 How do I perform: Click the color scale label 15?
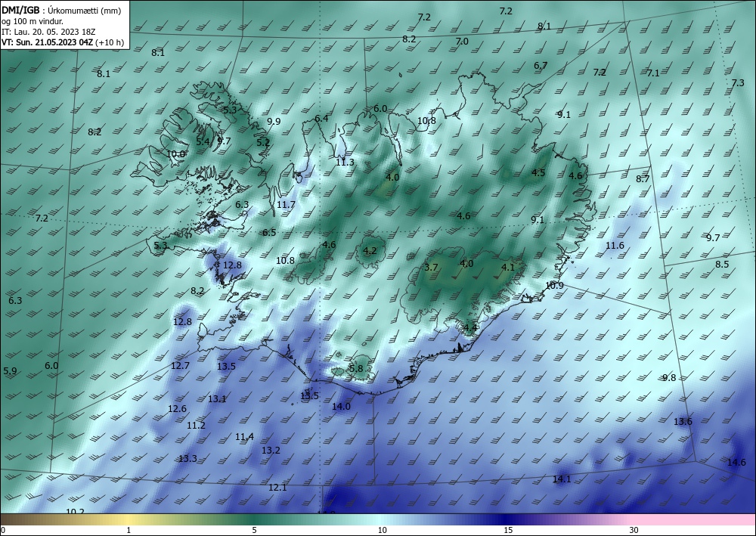[x=508, y=530]
